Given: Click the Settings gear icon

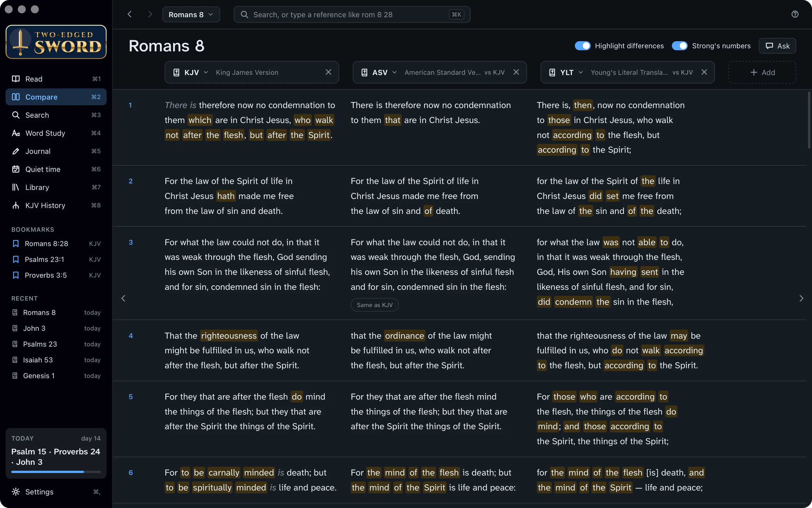Looking at the screenshot, I should [16, 492].
